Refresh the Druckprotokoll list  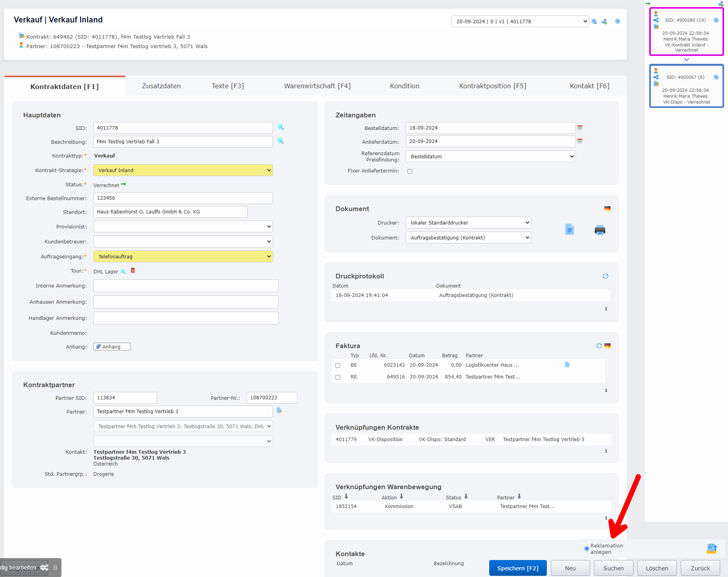pyautogui.click(x=605, y=276)
